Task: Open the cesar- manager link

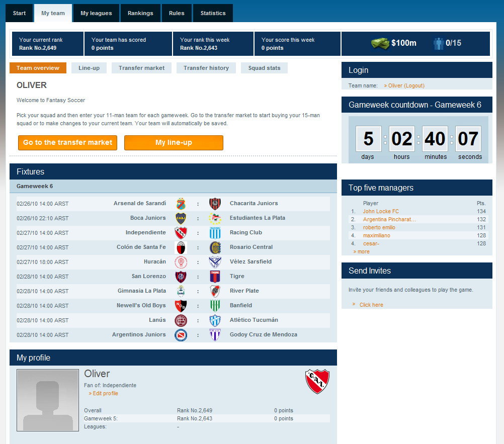Action: pos(371,243)
